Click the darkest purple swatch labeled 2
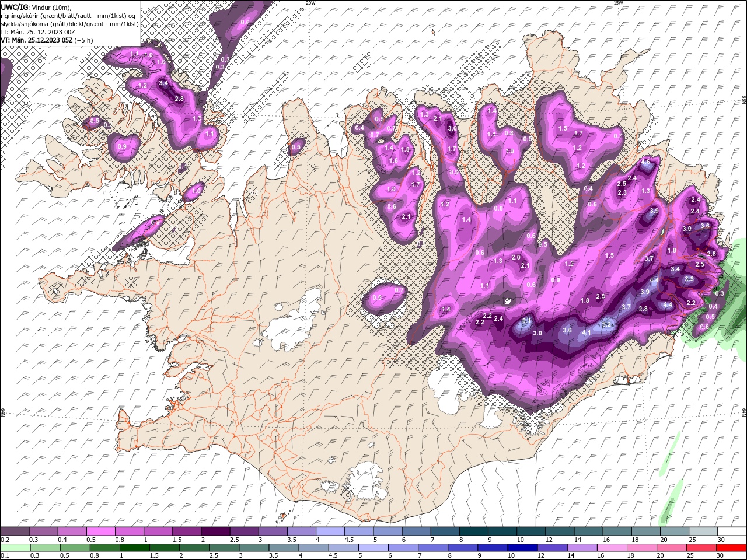 tap(215, 531)
